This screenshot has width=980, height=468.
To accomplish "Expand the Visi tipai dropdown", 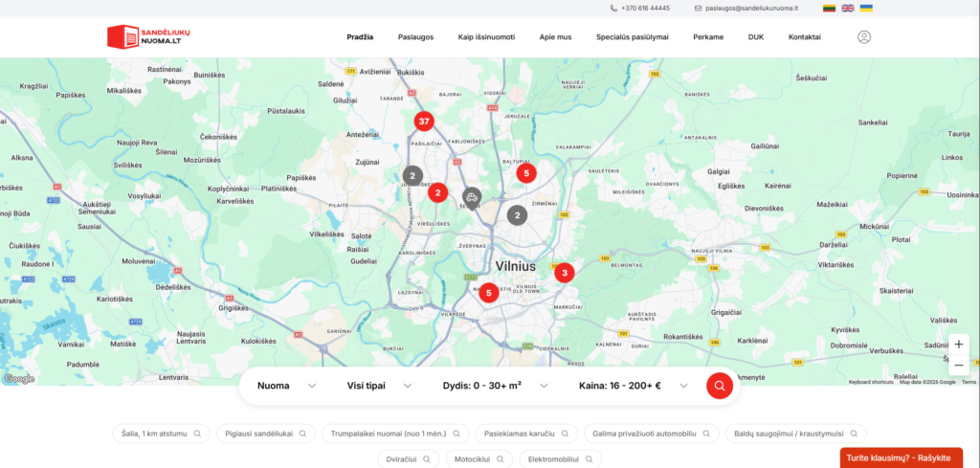I will point(379,386).
